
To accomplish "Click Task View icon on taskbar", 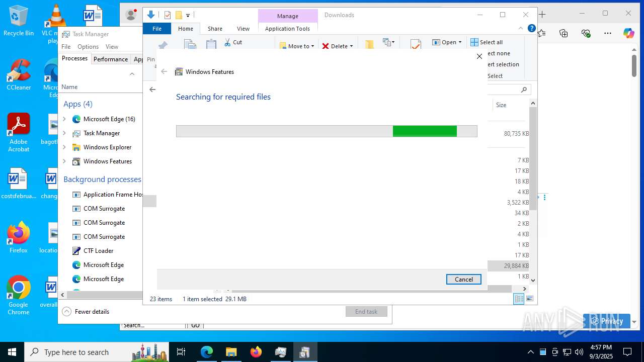I will [181, 352].
